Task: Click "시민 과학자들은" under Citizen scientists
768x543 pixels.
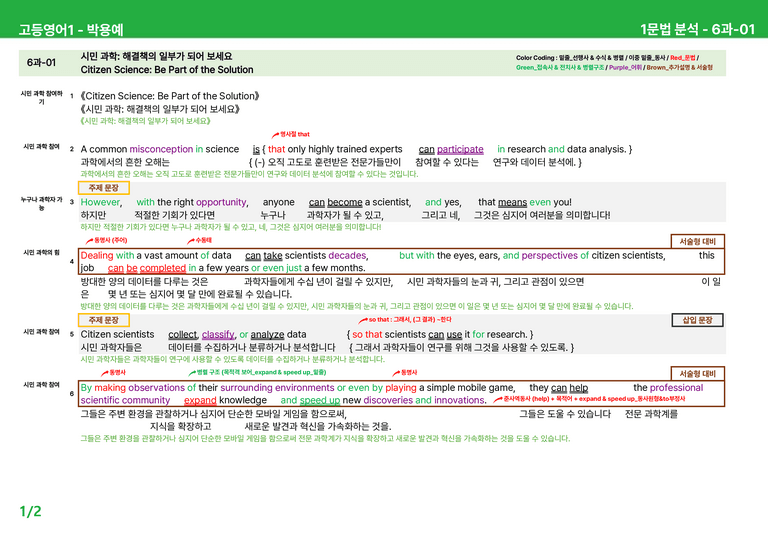Action: [111, 347]
